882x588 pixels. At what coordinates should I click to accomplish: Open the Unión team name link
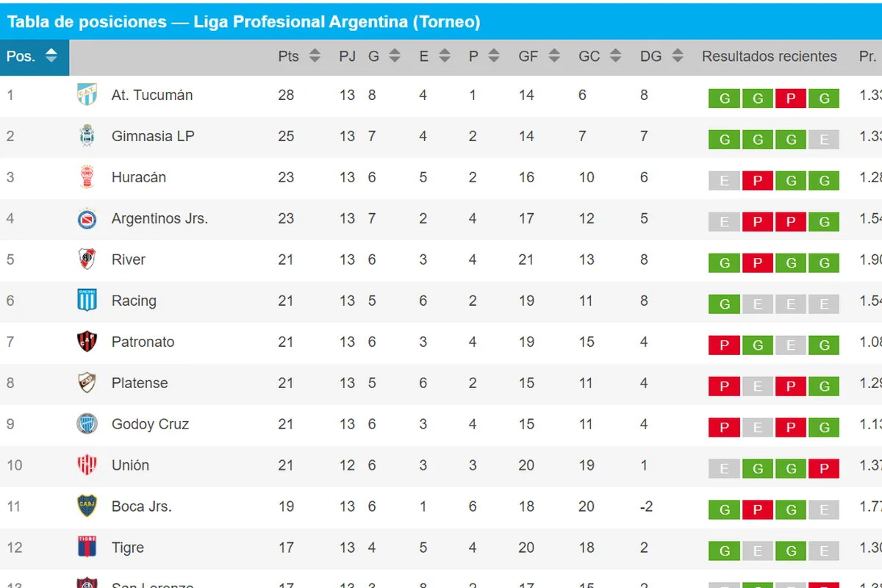tap(130, 465)
